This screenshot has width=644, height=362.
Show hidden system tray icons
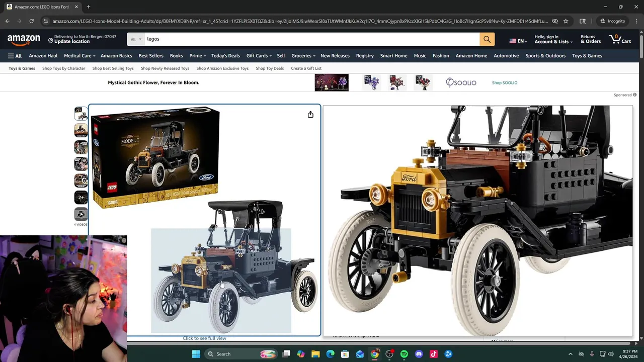[x=570, y=354]
